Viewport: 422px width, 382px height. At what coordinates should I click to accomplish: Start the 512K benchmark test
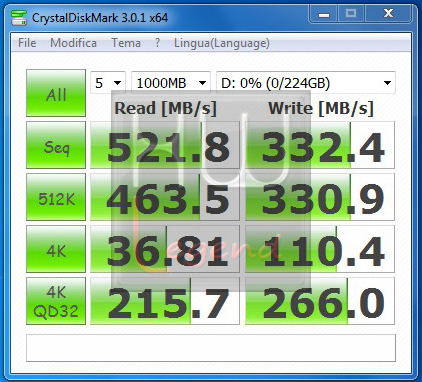point(56,197)
